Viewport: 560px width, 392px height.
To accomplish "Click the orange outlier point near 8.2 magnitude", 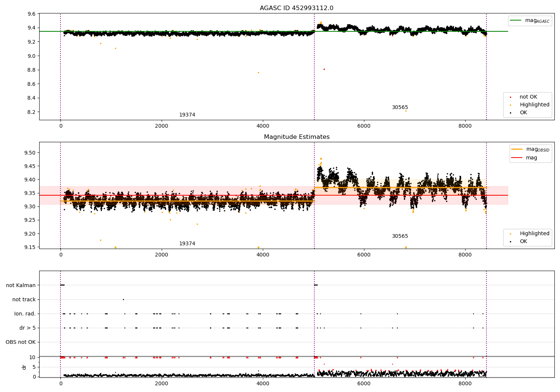I will pos(406,111).
